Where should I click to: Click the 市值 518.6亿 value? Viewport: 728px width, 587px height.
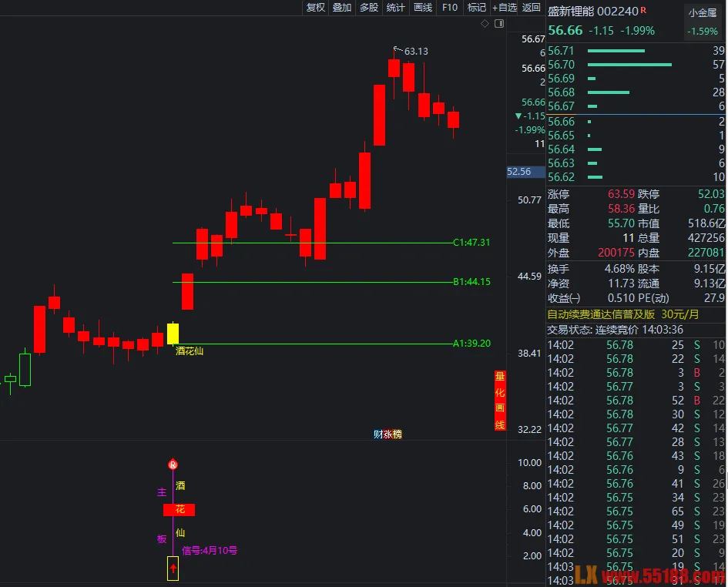[x=706, y=223]
